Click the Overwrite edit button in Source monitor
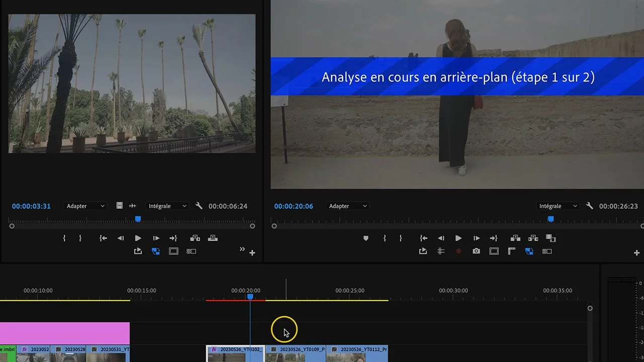Screen dimensions: 644x362 (x=213, y=238)
